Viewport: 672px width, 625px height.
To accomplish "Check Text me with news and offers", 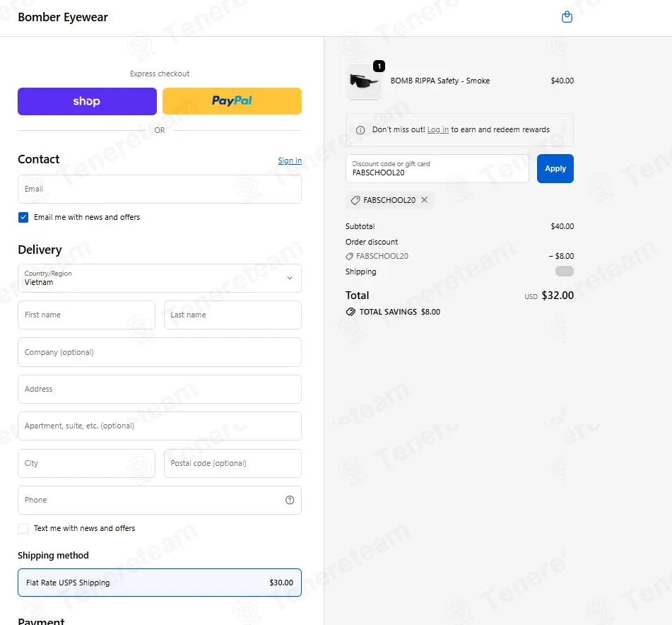I will point(23,528).
